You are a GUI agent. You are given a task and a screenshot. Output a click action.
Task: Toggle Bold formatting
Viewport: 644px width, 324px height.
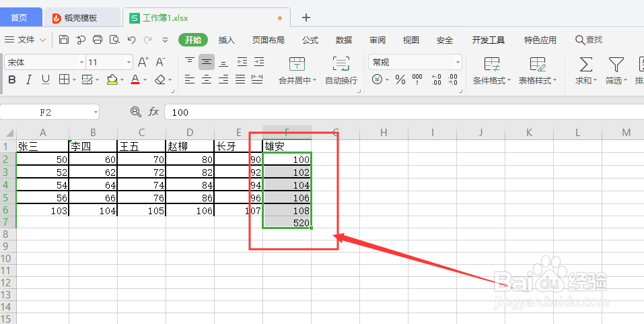(x=12, y=79)
